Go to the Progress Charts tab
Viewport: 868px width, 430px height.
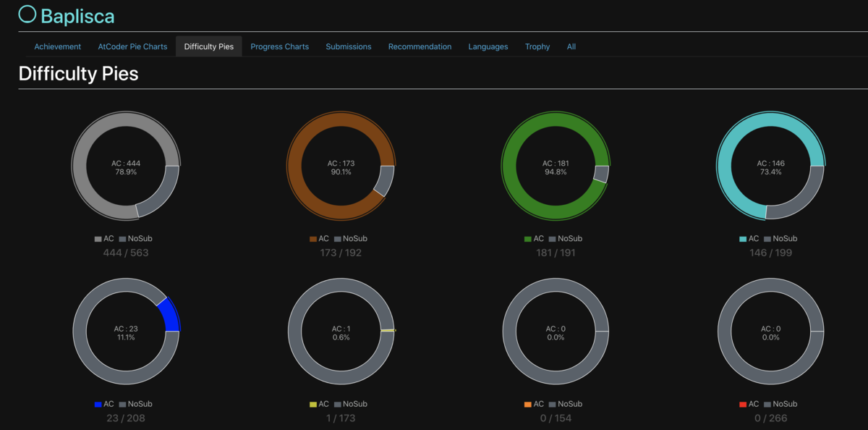(280, 46)
